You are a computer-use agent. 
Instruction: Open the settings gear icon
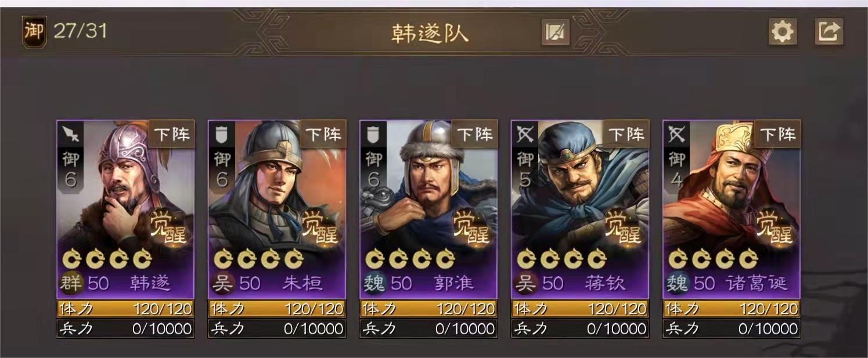pyautogui.click(x=782, y=31)
